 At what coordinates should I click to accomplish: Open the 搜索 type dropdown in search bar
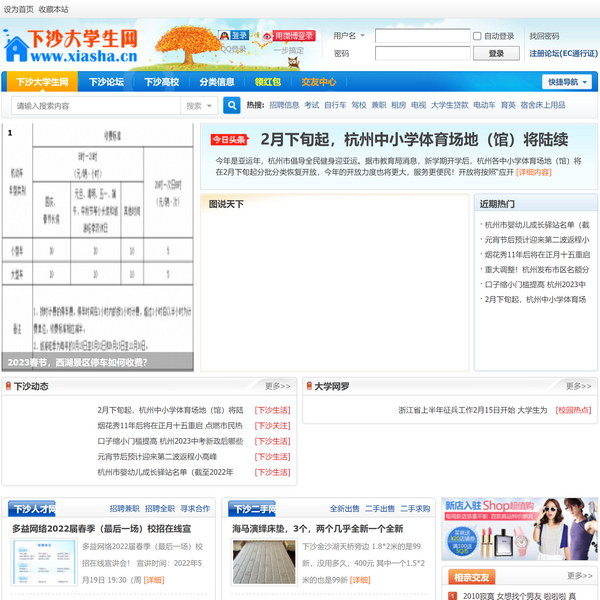(x=198, y=105)
